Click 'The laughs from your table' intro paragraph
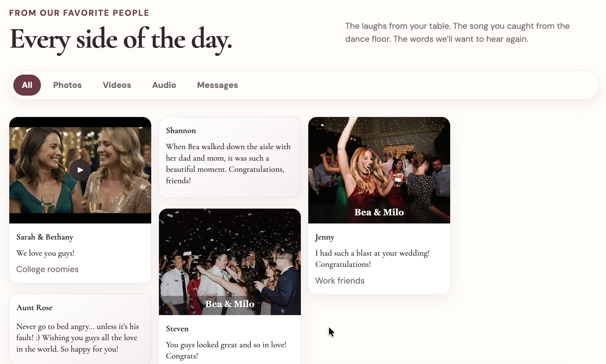Screen dimensions: 606x364 click(457, 32)
